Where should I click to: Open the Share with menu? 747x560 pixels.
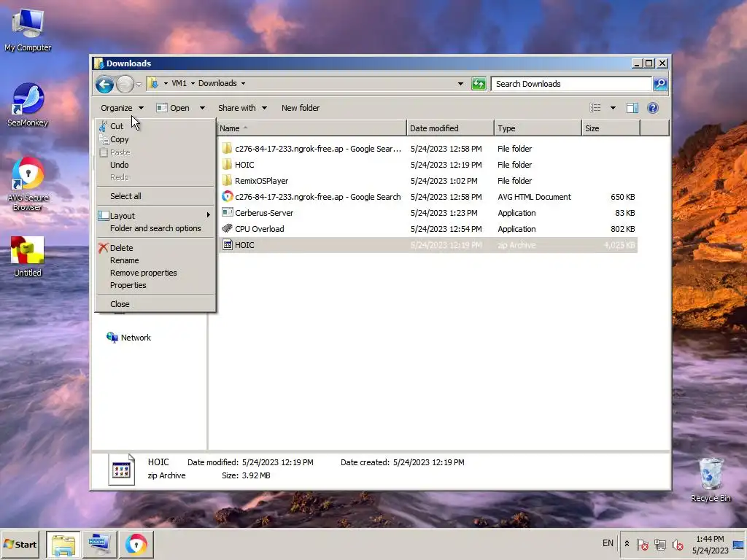(x=242, y=108)
